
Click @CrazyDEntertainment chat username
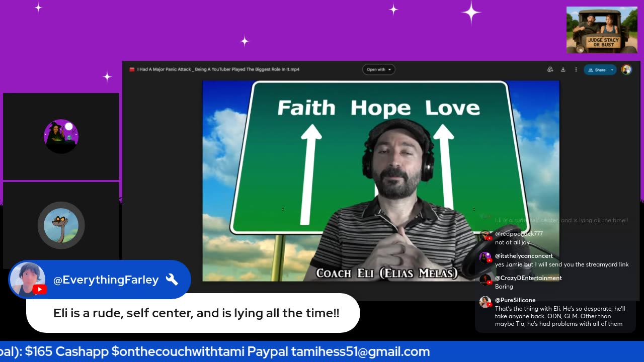(528, 278)
